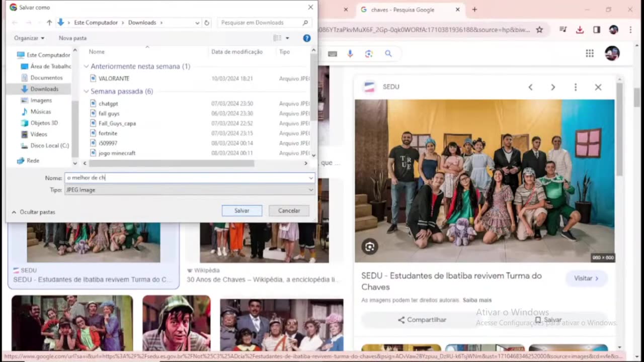Viewport: 644px width, 362px height.
Task: Open help in the Salvar como dialog
Action: click(307, 38)
